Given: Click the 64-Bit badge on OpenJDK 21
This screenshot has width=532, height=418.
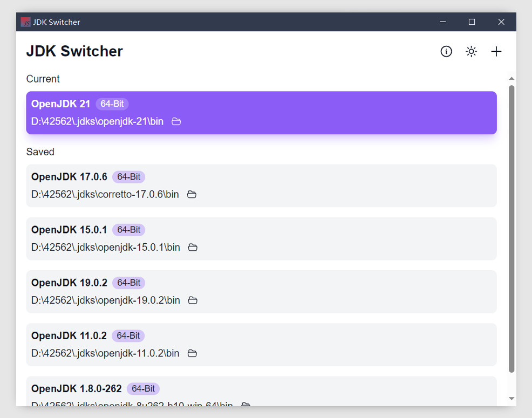Looking at the screenshot, I should [x=112, y=104].
